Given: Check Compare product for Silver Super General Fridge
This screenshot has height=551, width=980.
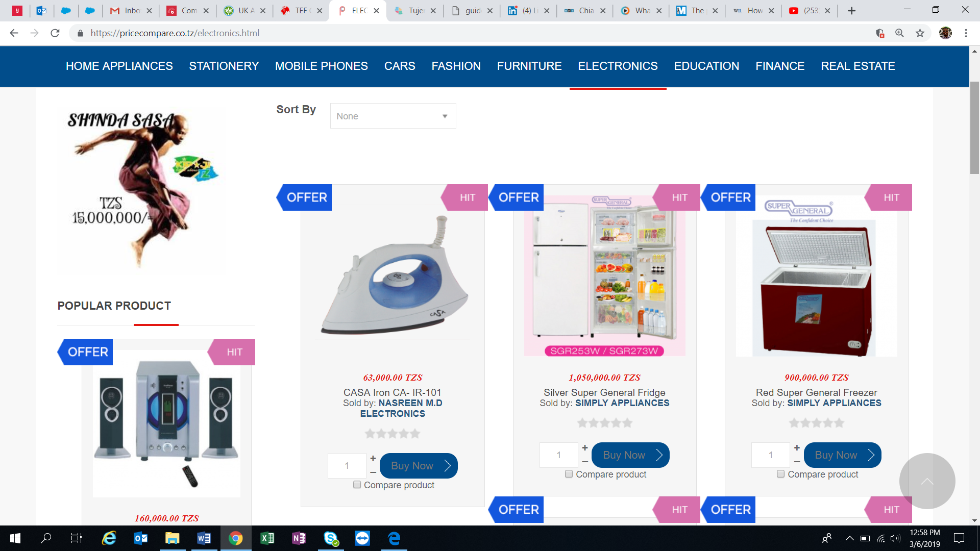Looking at the screenshot, I should (569, 474).
